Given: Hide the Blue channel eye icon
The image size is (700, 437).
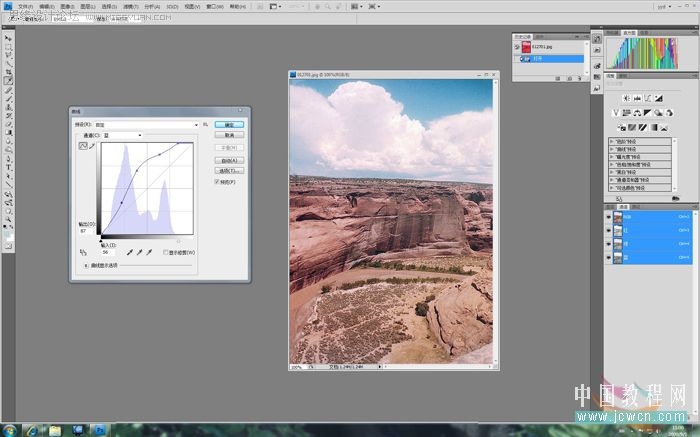Looking at the screenshot, I should [608, 258].
